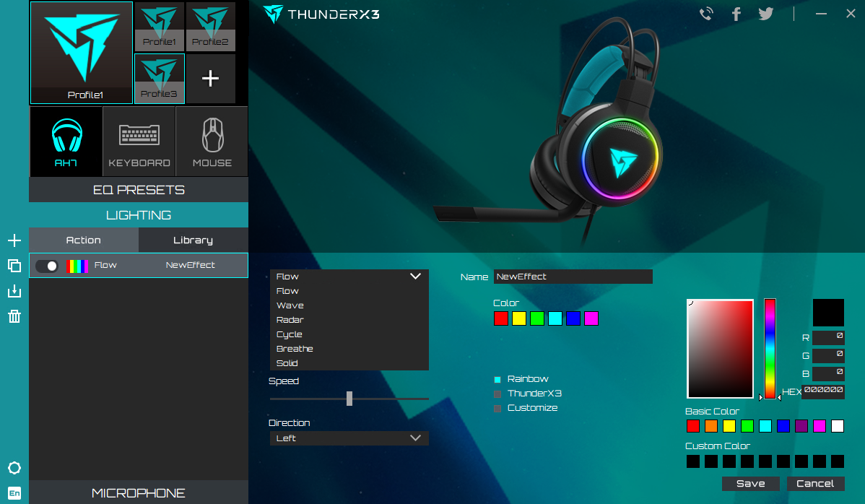This screenshot has height=504, width=865.
Task: Open the EQ PRESETS section
Action: pyautogui.click(x=139, y=190)
